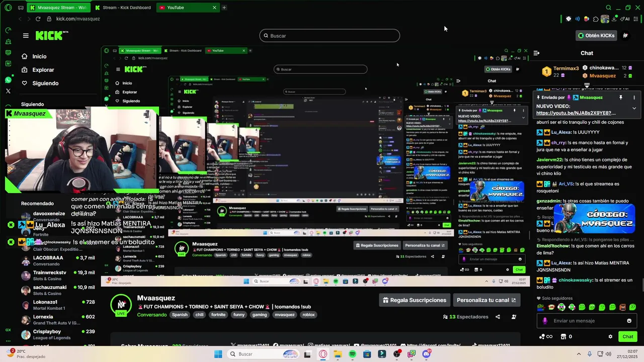Reload the current page

[x=38, y=19]
